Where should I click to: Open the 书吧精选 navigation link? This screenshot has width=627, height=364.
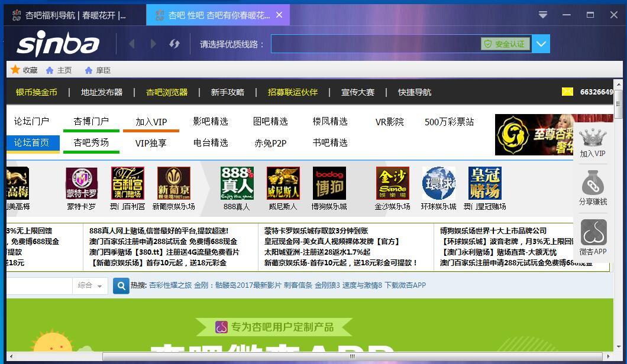pos(330,142)
